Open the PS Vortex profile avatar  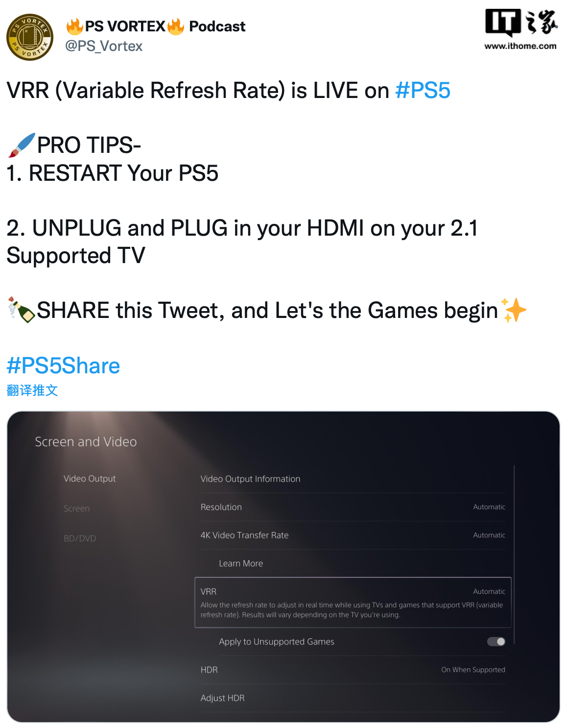[30, 37]
